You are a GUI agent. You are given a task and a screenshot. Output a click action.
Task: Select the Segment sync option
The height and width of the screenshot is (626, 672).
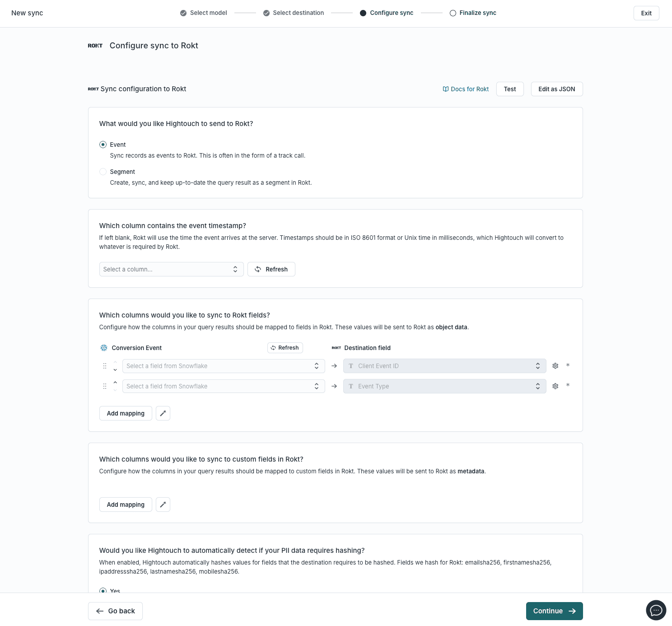103,172
